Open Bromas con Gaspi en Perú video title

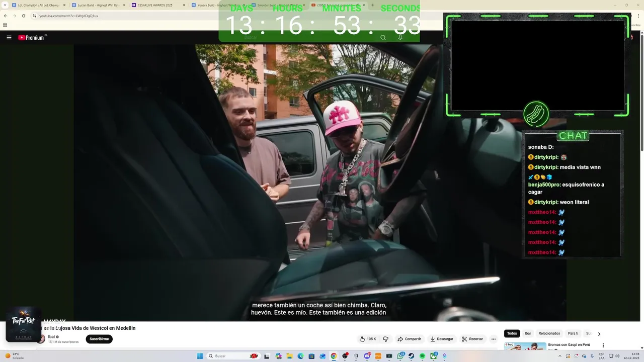569,345
